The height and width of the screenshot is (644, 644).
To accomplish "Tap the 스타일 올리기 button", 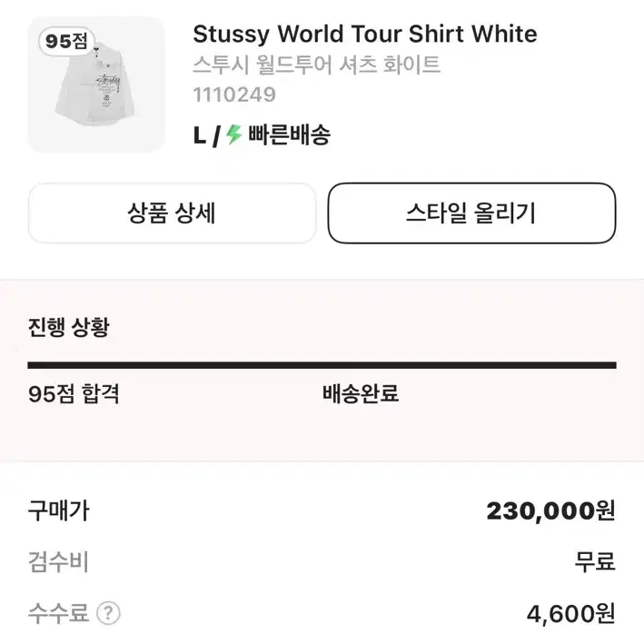I will [x=471, y=213].
